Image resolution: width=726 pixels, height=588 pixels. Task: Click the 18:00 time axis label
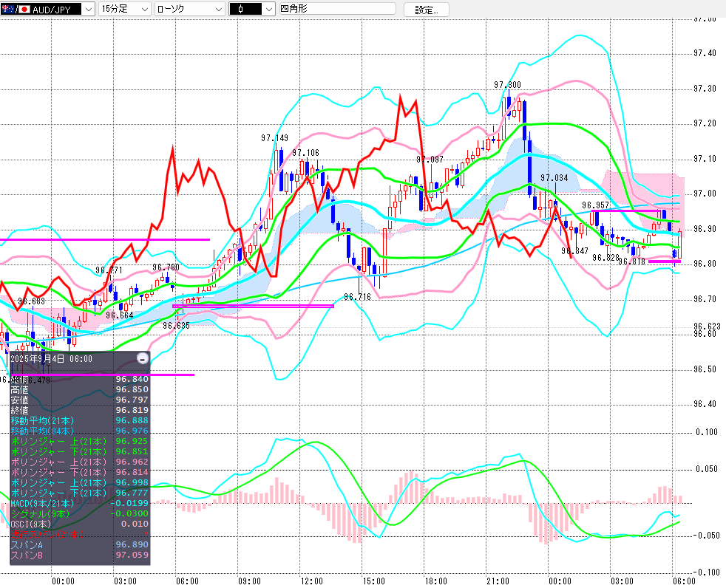coord(436,581)
